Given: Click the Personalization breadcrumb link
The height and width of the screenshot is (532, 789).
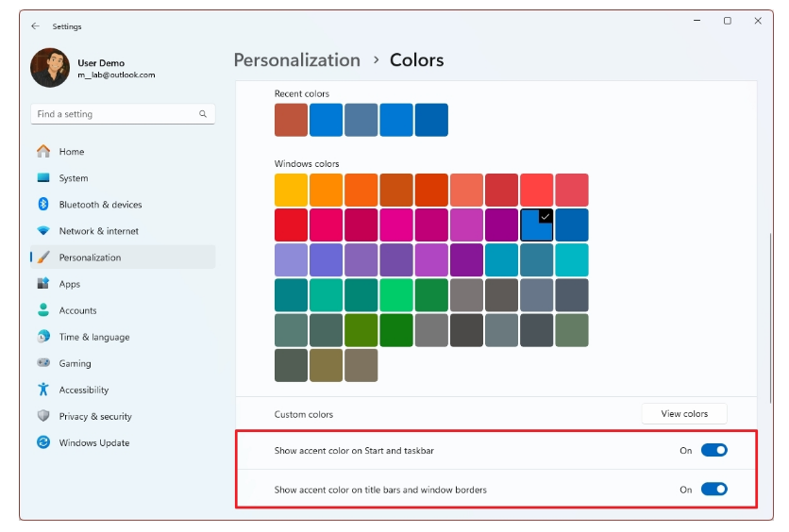Looking at the screenshot, I should point(296,60).
